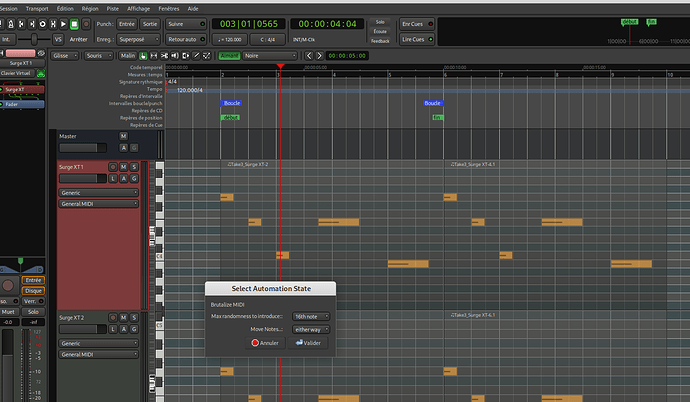Open the Transport menu
The width and height of the screenshot is (690, 402).
tap(37, 7)
